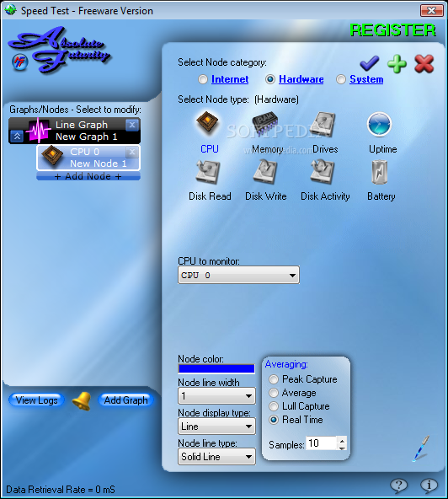Click the blue pen icon

click(421, 448)
